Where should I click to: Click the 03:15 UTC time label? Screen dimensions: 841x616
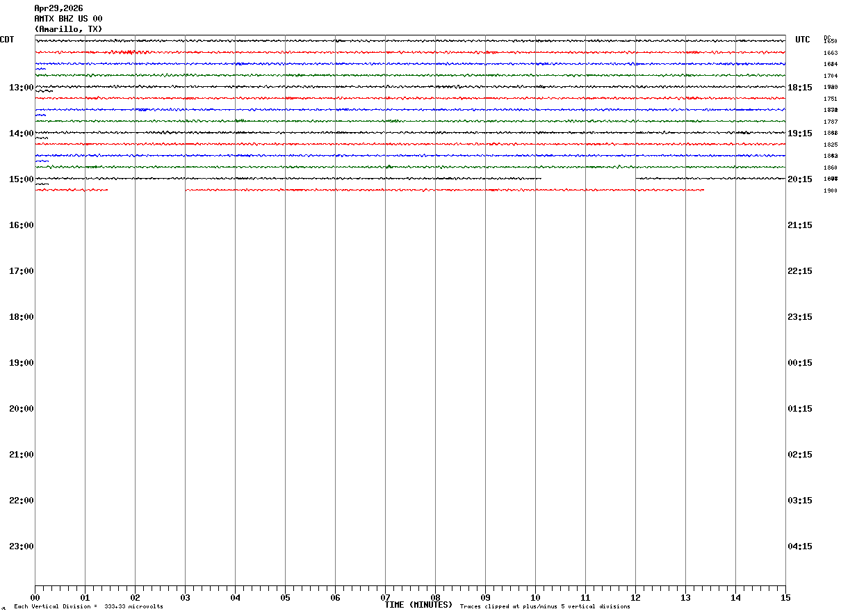(x=800, y=501)
